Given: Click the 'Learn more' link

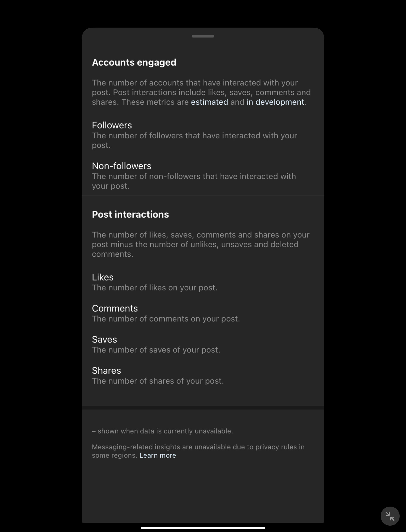Looking at the screenshot, I should coord(158,455).
